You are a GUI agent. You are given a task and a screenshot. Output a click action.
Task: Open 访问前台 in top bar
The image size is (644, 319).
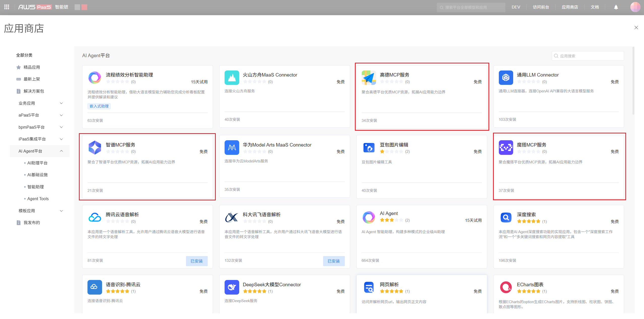coord(541,7)
